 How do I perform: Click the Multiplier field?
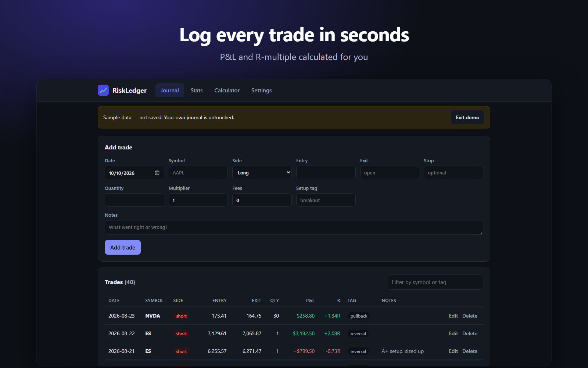pyautogui.click(x=198, y=200)
